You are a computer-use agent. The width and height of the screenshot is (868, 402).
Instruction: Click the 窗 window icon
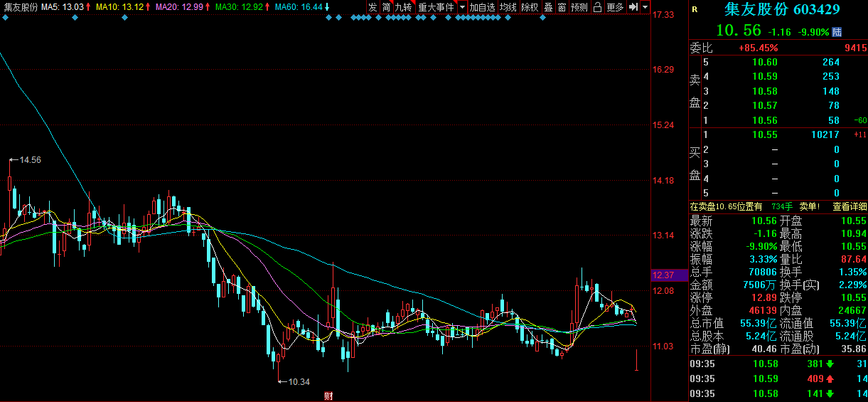click(562, 7)
